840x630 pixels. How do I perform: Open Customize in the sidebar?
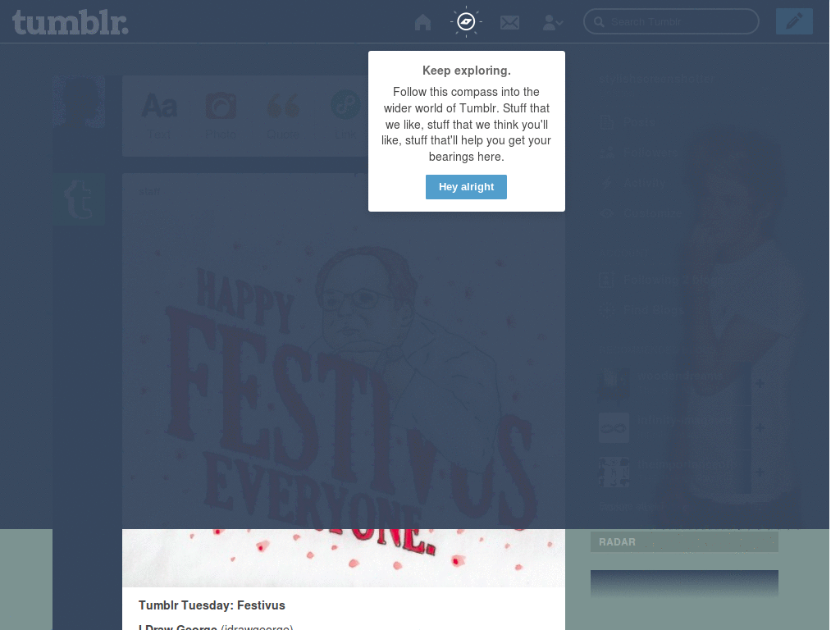click(x=641, y=214)
